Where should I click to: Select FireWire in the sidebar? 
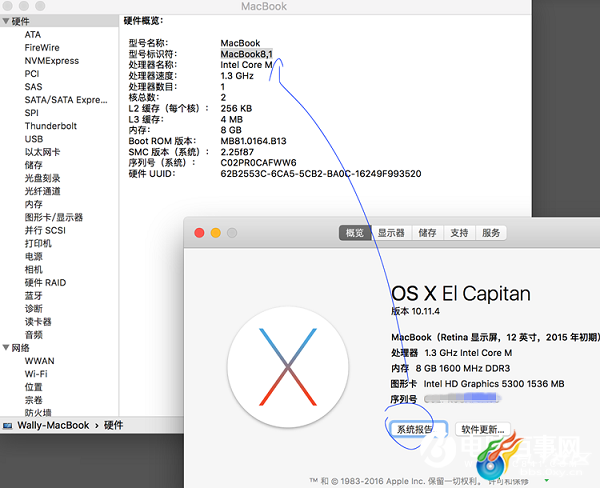[42, 47]
